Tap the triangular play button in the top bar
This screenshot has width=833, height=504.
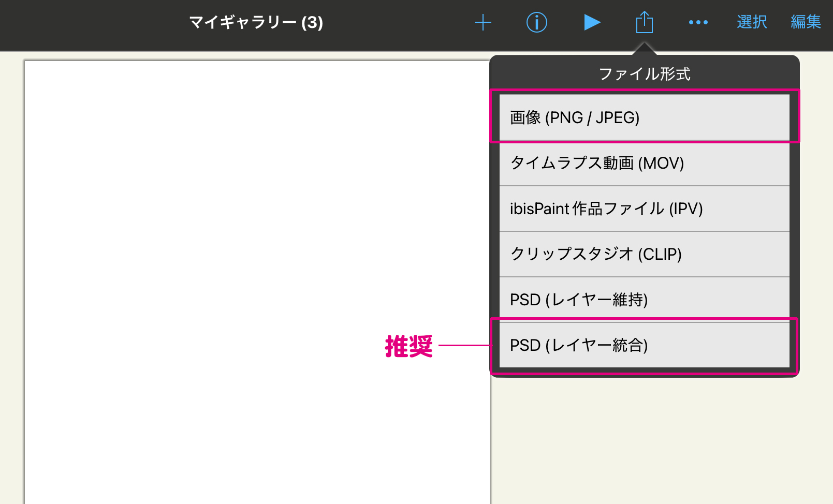[592, 22]
